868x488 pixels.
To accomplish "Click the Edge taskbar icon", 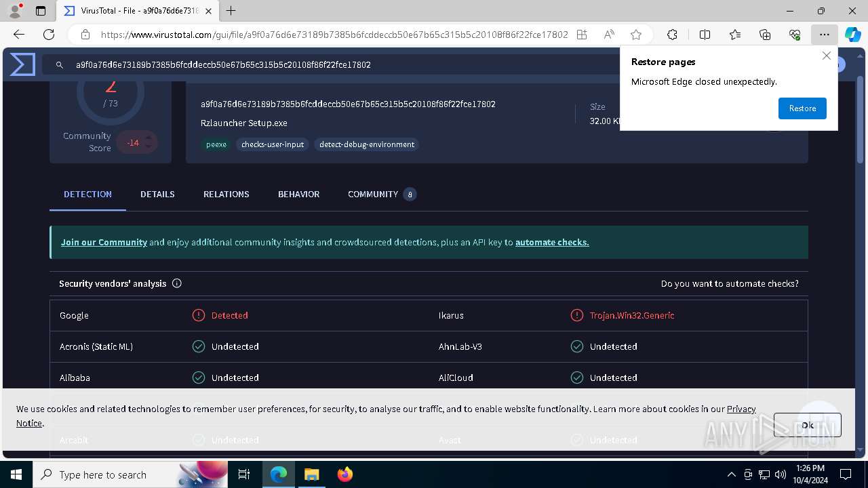I will 279,474.
